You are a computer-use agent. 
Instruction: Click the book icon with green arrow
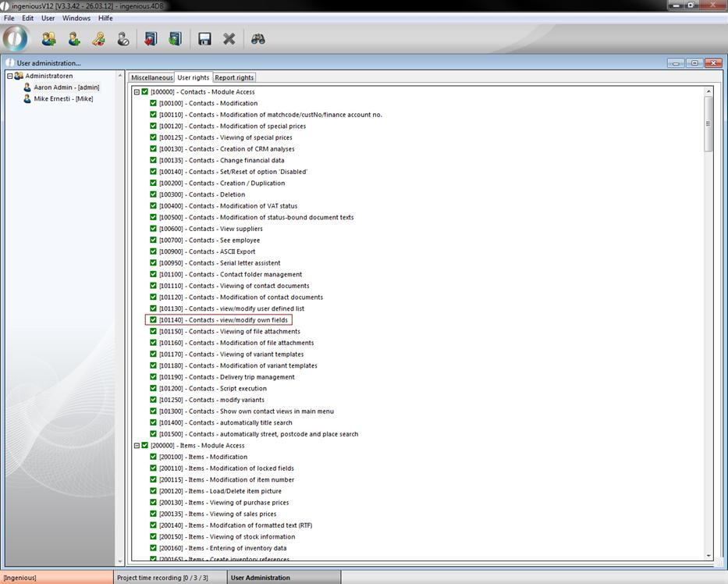click(x=175, y=38)
